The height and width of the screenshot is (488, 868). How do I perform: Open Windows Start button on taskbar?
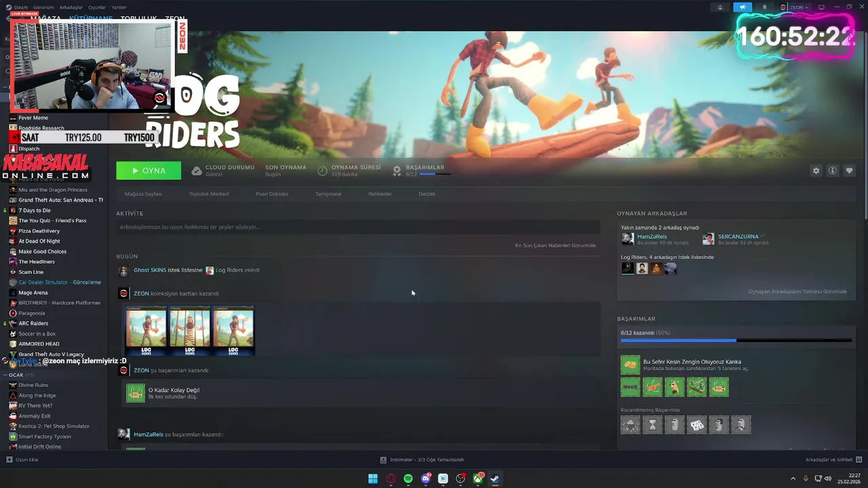[x=373, y=479]
